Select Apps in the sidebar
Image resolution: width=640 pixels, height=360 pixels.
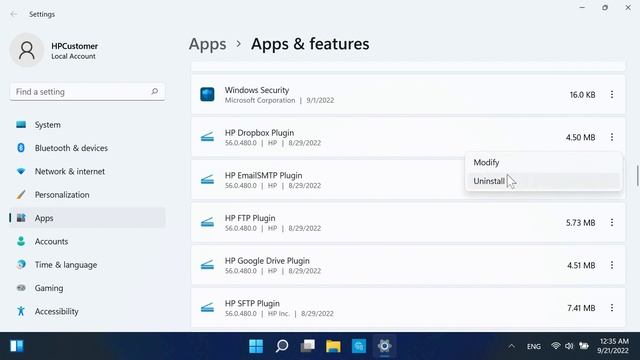87,218
